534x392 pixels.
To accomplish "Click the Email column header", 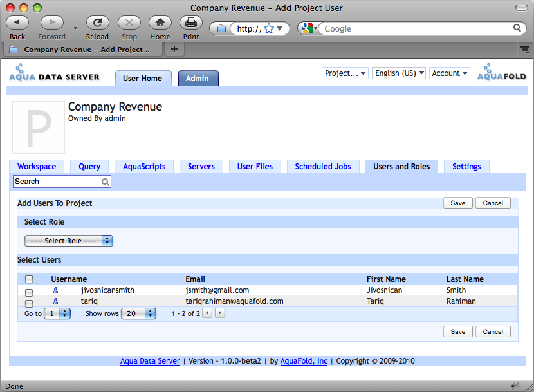I will pyautogui.click(x=195, y=279).
